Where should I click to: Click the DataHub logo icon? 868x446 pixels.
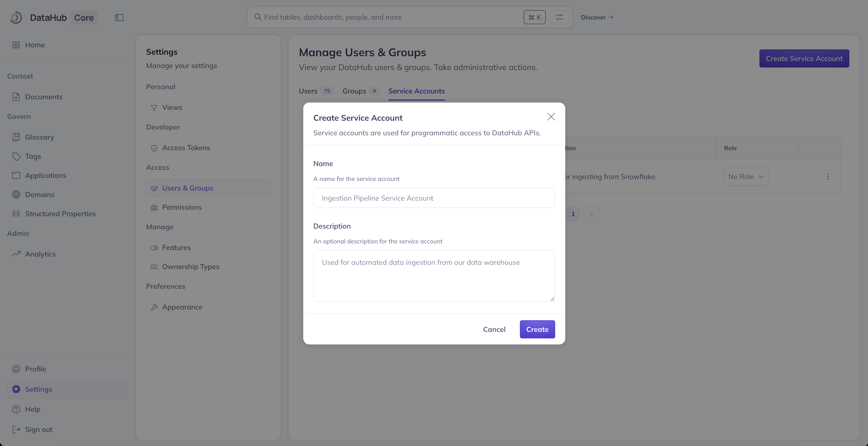click(16, 18)
